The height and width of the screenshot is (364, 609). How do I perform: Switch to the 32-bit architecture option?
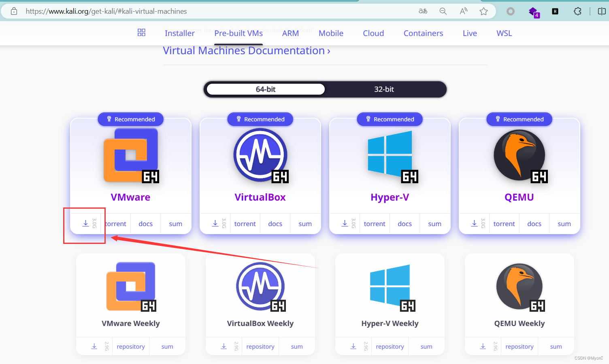tap(384, 89)
